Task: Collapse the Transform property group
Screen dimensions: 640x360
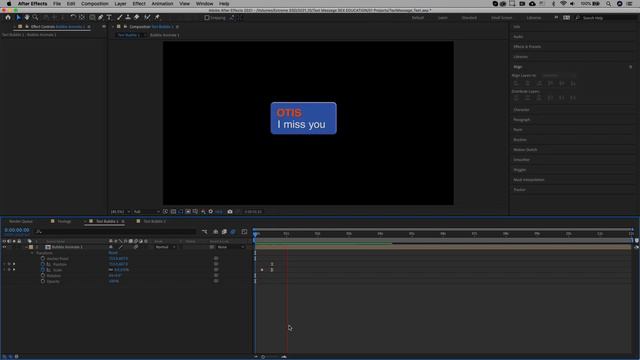Action: [32, 253]
